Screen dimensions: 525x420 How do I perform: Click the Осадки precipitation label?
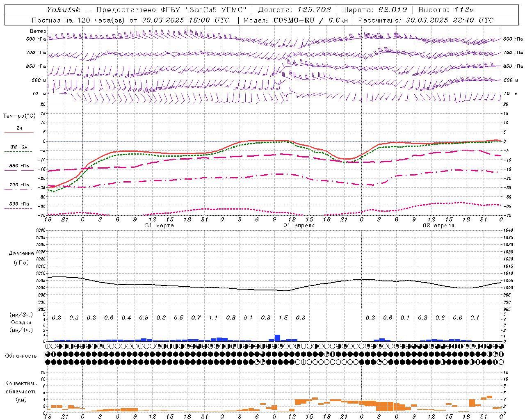pyautogui.click(x=21, y=322)
